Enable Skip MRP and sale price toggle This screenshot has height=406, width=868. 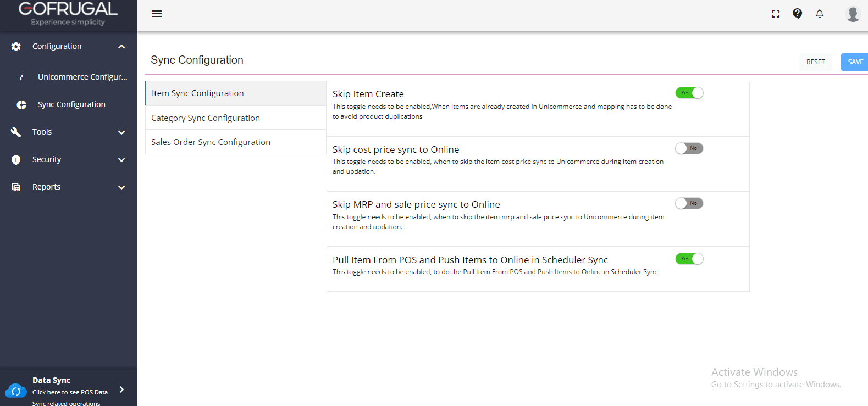coord(689,203)
